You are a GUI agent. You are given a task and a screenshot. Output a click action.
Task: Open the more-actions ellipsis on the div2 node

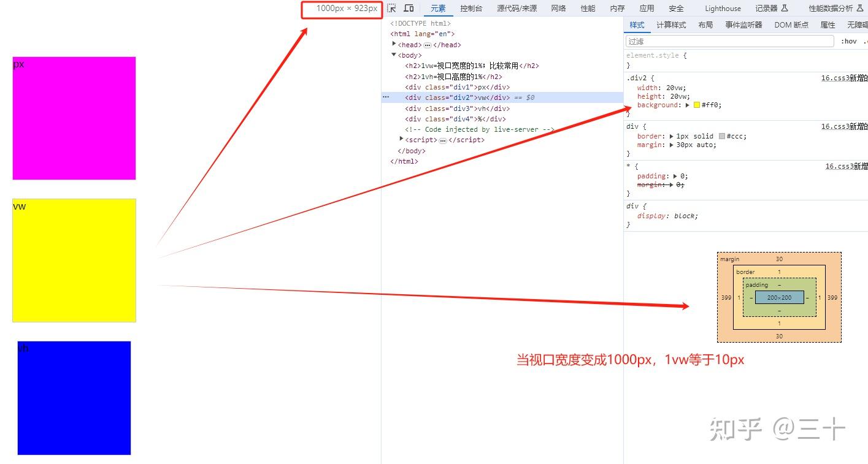click(386, 97)
